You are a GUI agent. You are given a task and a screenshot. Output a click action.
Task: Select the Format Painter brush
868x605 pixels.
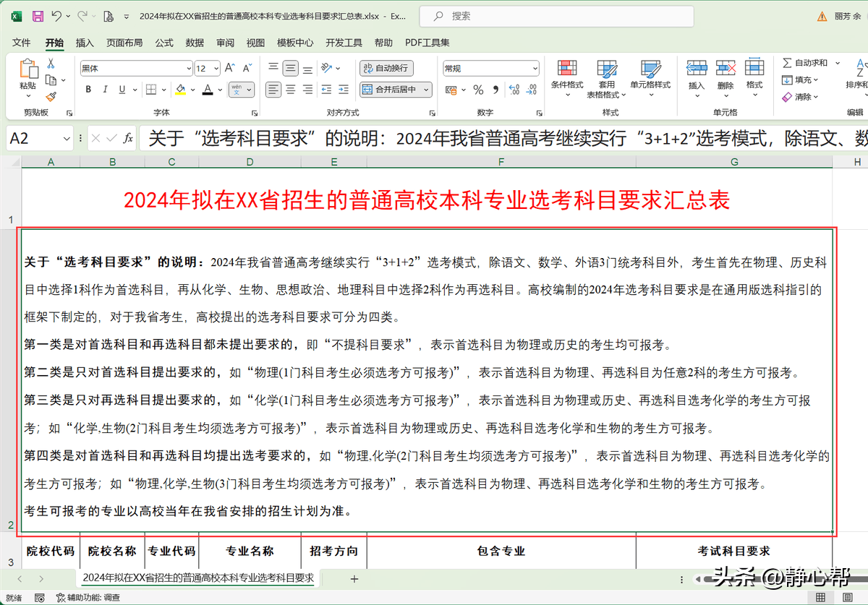tap(51, 96)
